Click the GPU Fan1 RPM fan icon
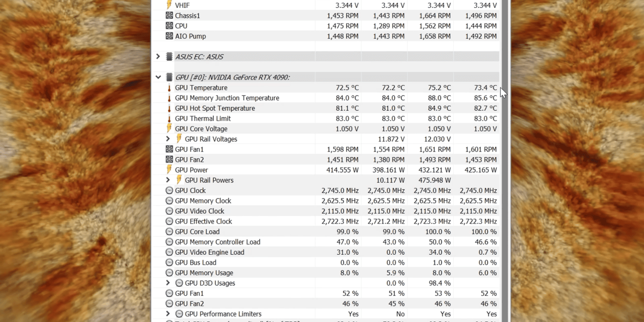Screen dimensions: 644x322 (x=169, y=149)
